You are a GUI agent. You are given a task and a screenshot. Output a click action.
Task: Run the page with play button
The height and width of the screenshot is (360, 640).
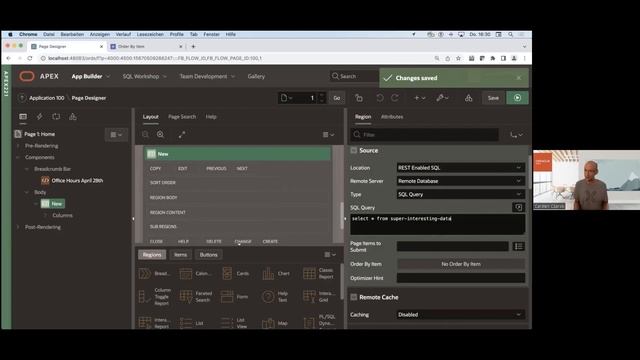pos(517,98)
